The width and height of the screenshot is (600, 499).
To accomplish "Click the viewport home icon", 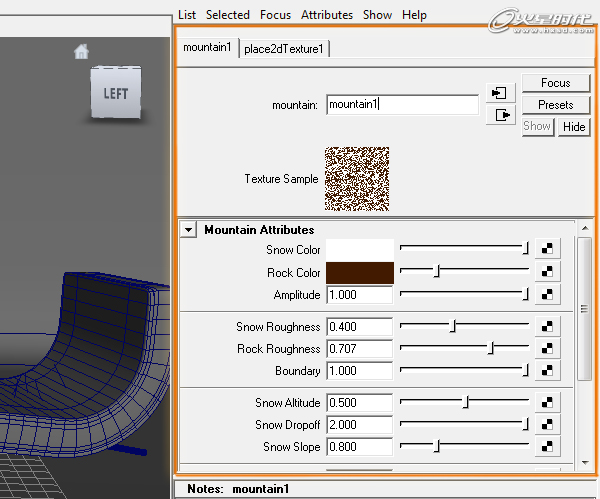I will pos(81,51).
